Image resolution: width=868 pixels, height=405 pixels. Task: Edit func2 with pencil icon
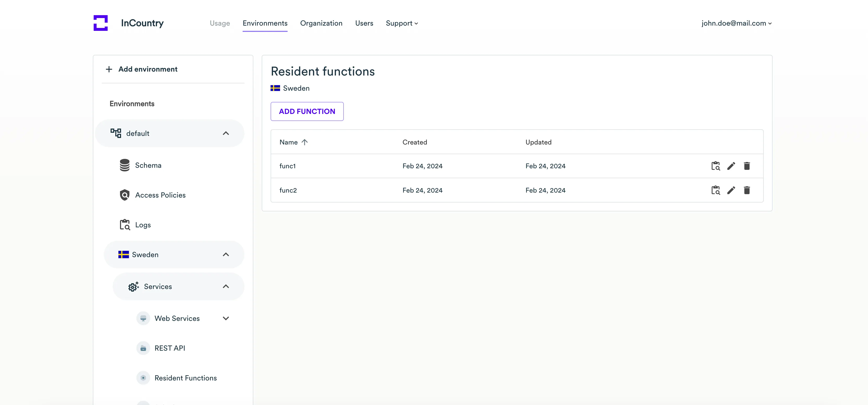click(x=731, y=190)
